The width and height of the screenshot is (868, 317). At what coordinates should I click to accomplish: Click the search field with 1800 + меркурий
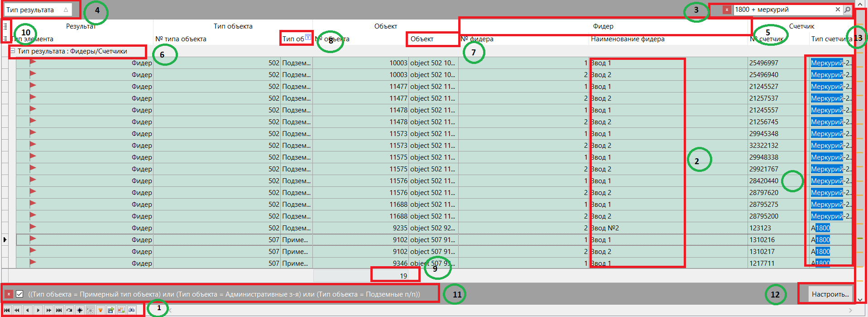click(x=782, y=10)
